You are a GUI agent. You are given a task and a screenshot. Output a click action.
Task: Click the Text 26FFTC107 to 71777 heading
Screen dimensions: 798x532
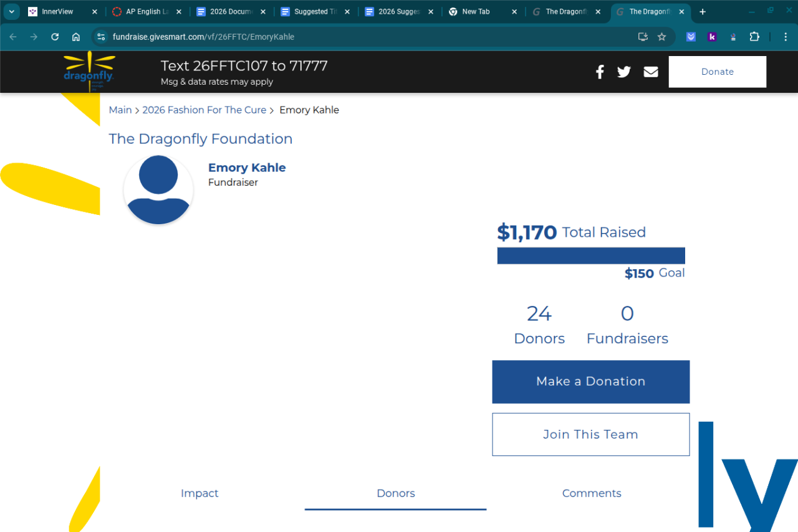(x=244, y=66)
